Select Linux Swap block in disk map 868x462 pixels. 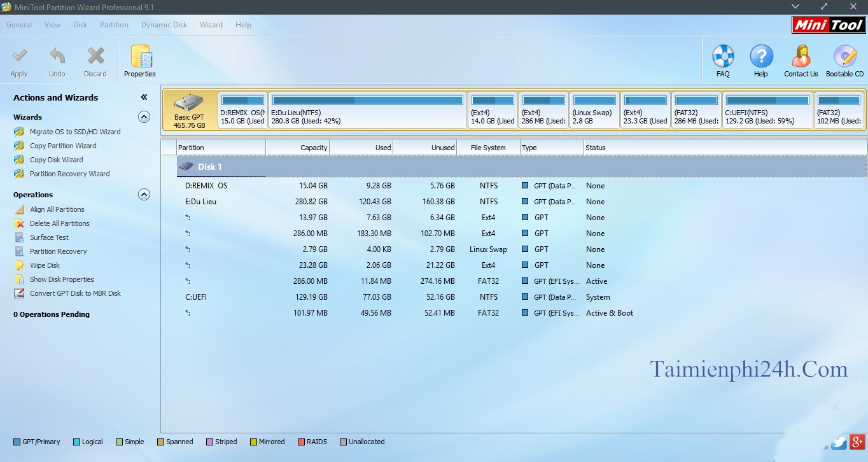[x=594, y=110]
